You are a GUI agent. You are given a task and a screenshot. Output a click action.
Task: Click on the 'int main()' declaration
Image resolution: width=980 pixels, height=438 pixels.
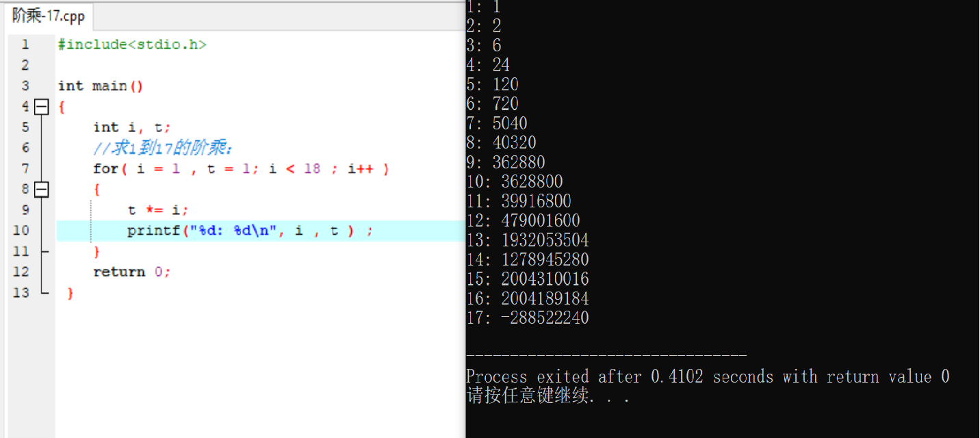click(101, 86)
